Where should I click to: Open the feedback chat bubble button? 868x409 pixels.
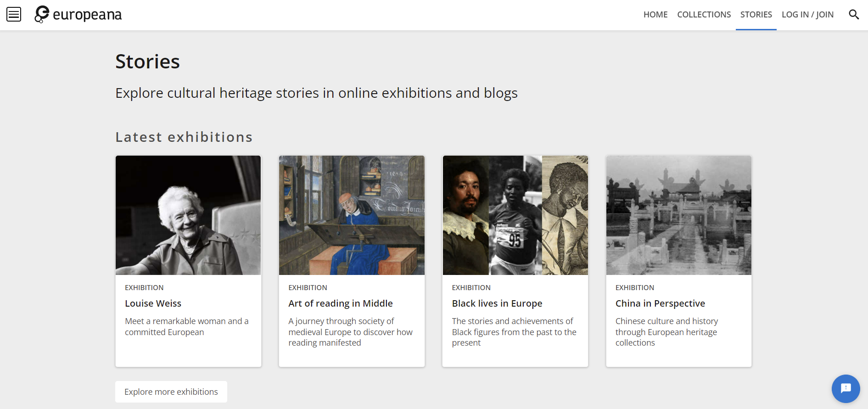[x=846, y=388]
